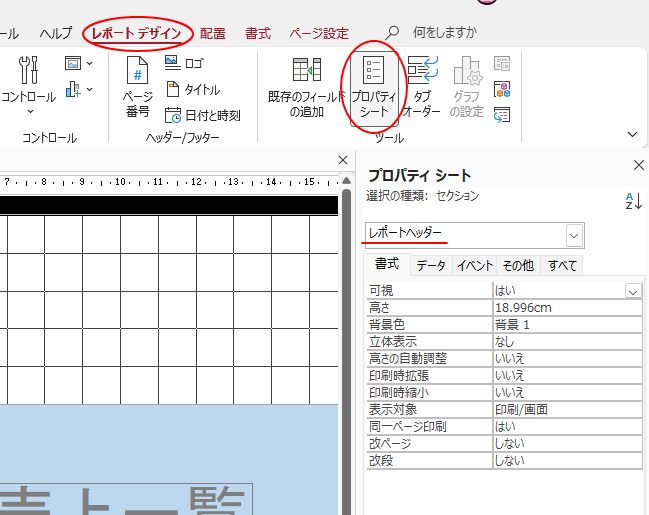Select the large title label in the report

point(125,499)
